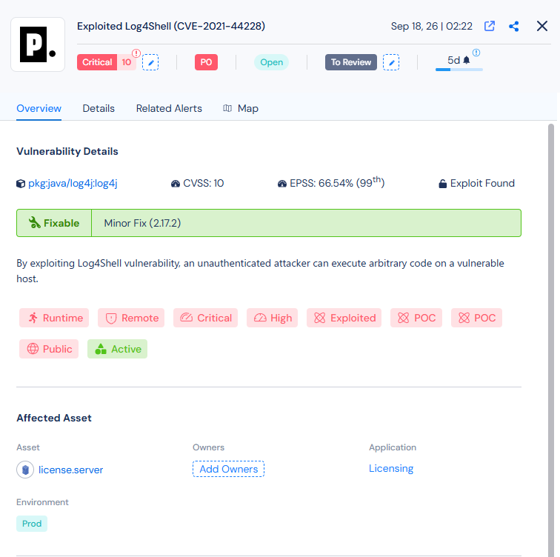560x557 pixels.
Task: Click the CVSS gauge icon
Action: point(175,184)
